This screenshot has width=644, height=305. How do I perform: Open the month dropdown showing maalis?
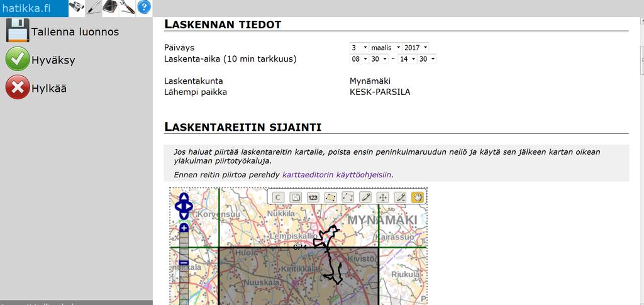click(386, 48)
